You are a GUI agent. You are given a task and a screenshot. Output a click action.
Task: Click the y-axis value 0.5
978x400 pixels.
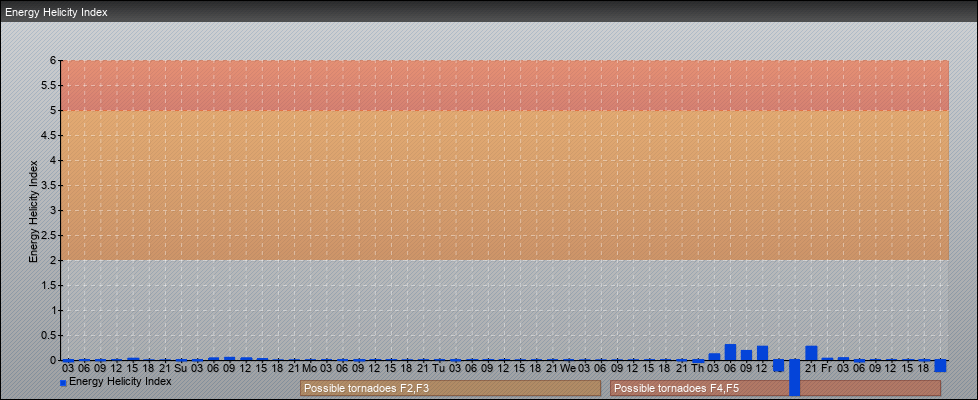50,335
